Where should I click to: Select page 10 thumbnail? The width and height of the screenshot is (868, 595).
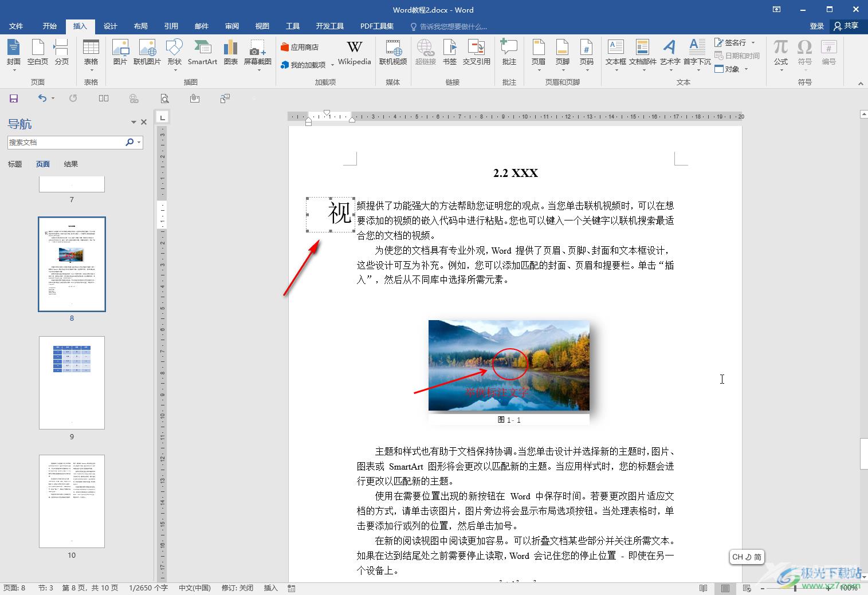tap(72, 501)
